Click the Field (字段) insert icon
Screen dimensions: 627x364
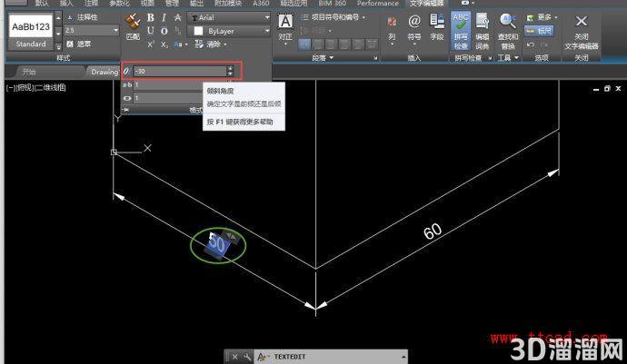(437, 27)
